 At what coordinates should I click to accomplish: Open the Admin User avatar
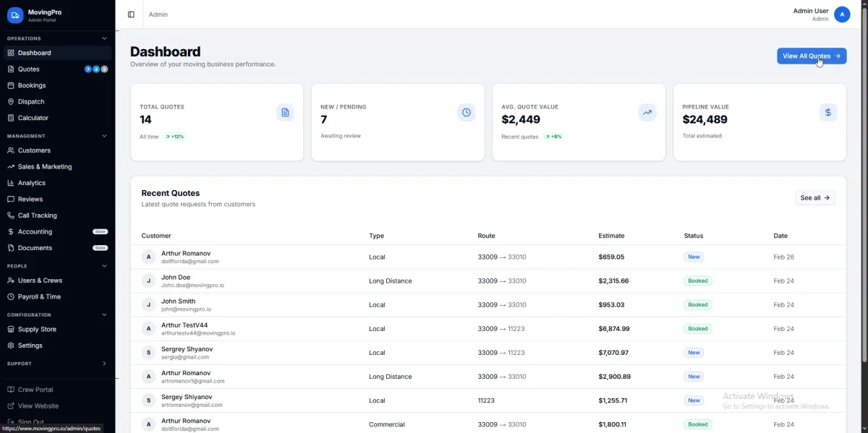tap(842, 14)
